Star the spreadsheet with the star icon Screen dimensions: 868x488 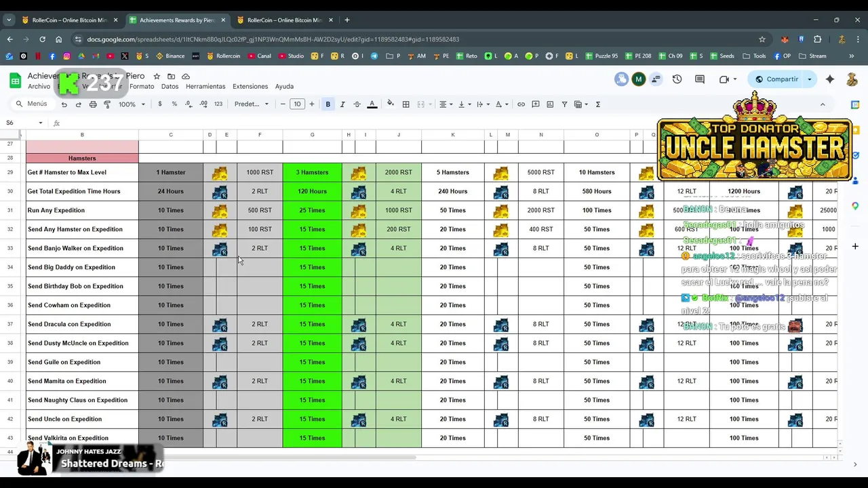click(157, 77)
